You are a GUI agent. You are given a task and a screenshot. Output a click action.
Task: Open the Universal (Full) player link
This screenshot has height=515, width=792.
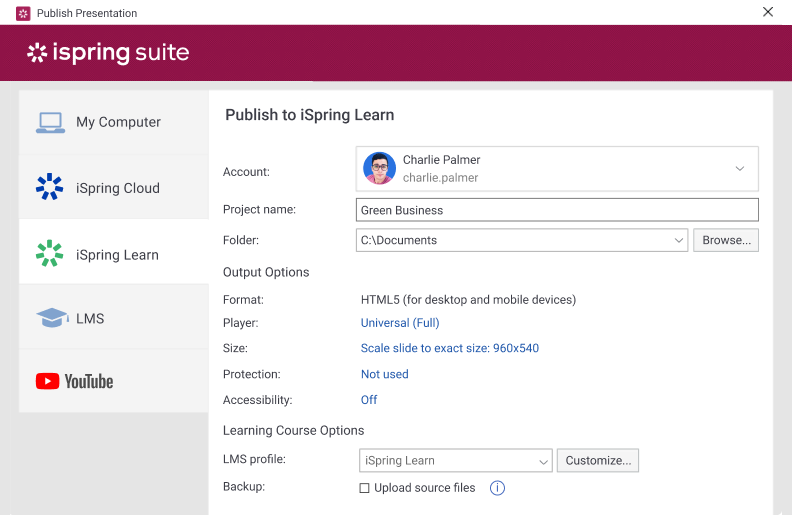click(x=400, y=323)
